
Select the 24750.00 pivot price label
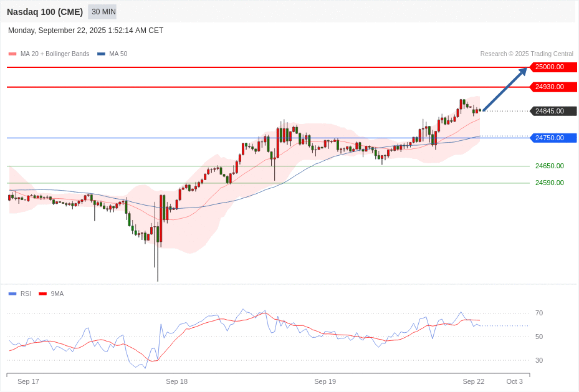(x=553, y=138)
